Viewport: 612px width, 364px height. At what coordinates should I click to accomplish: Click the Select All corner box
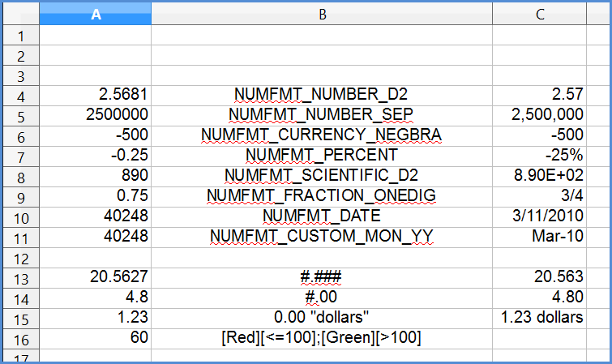19,15
